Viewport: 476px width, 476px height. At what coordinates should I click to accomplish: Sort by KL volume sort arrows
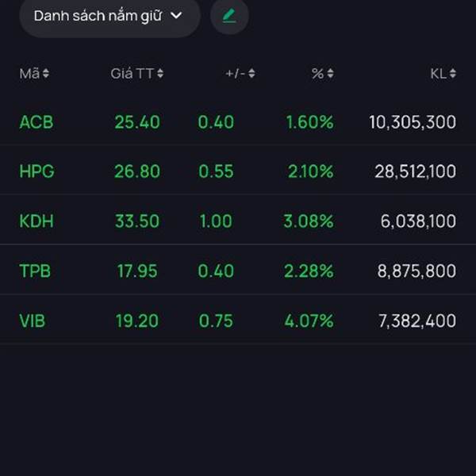(452, 74)
